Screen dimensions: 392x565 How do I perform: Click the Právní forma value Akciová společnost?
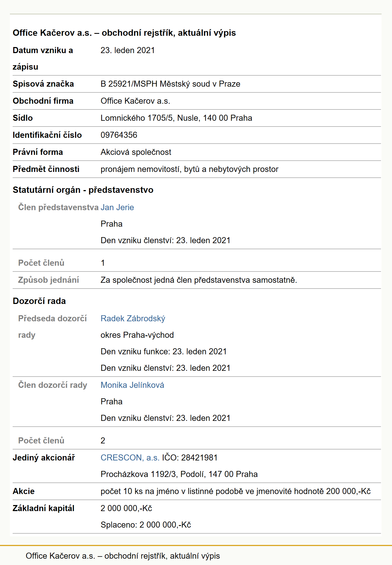(x=136, y=152)
